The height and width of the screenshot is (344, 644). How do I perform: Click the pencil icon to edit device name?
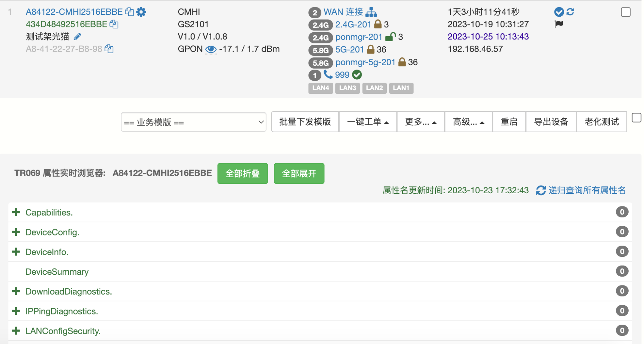[77, 37]
